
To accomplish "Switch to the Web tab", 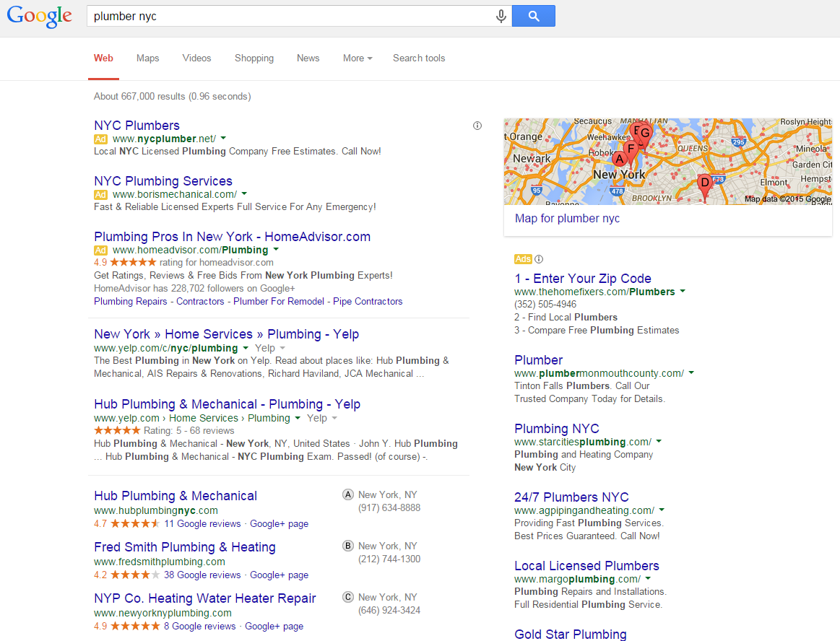I will point(103,58).
